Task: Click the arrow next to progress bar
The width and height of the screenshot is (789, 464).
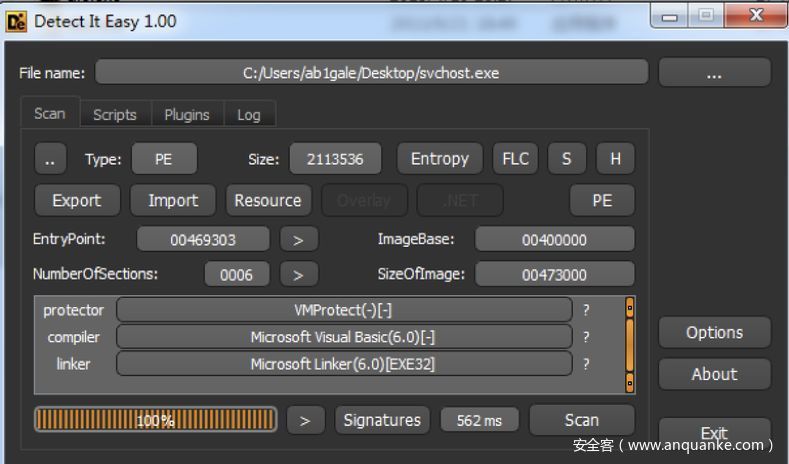Action: click(x=305, y=421)
